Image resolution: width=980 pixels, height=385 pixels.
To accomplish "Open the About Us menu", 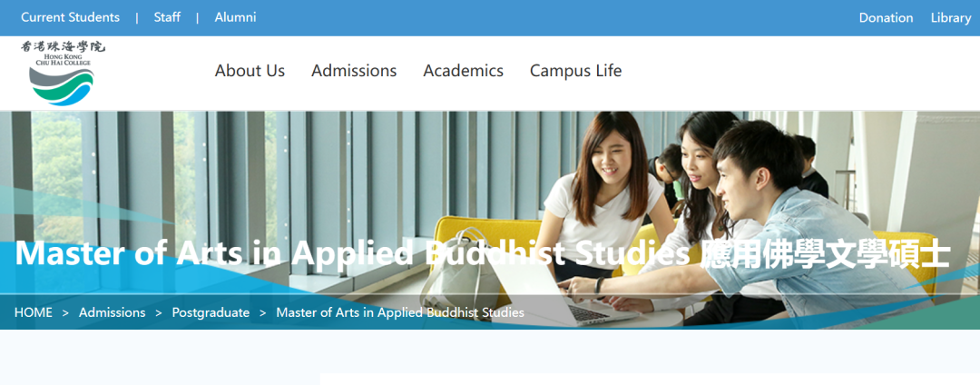I will coord(250,71).
